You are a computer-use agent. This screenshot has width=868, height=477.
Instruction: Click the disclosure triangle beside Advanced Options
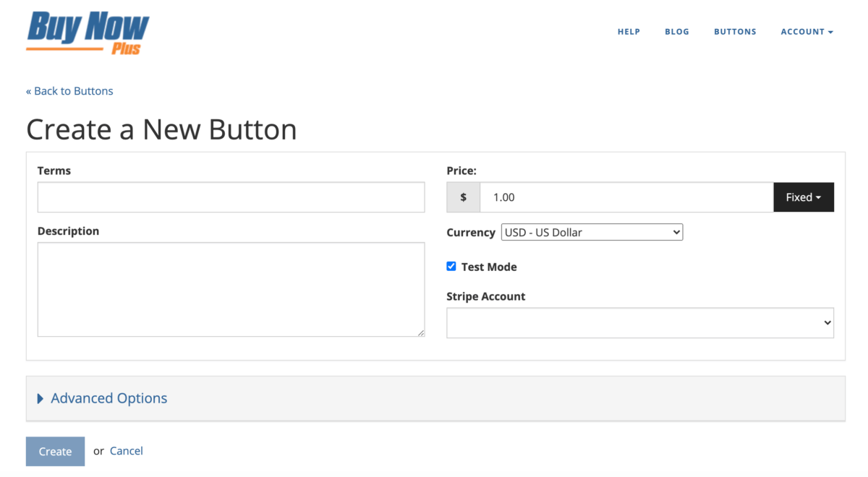click(x=41, y=398)
